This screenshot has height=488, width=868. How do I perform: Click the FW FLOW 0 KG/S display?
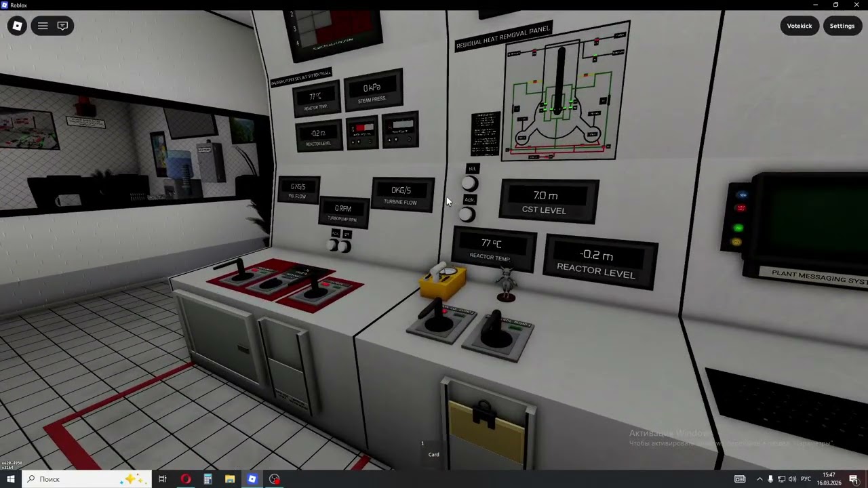click(x=298, y=190)
